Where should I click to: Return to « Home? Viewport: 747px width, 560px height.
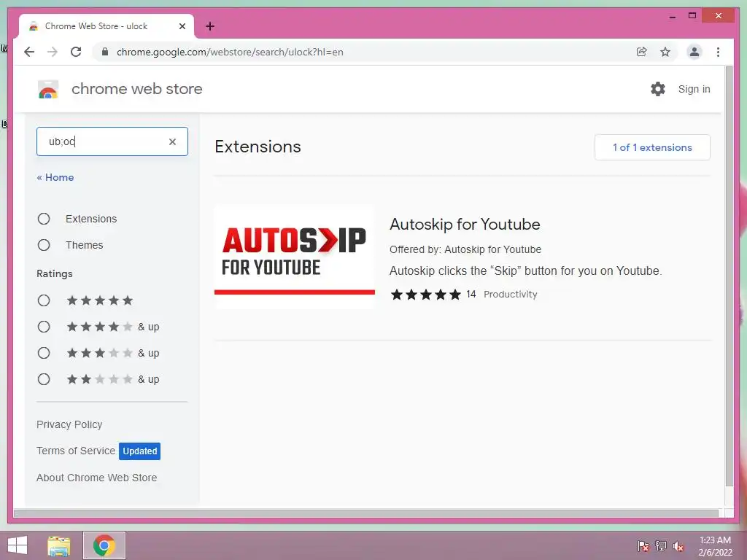point(55,177)
